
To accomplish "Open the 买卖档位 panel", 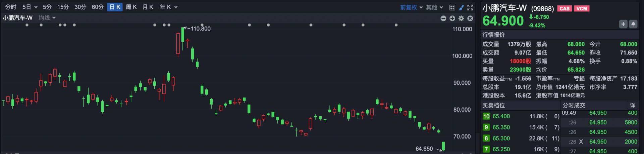I will (x=494, y=105).
